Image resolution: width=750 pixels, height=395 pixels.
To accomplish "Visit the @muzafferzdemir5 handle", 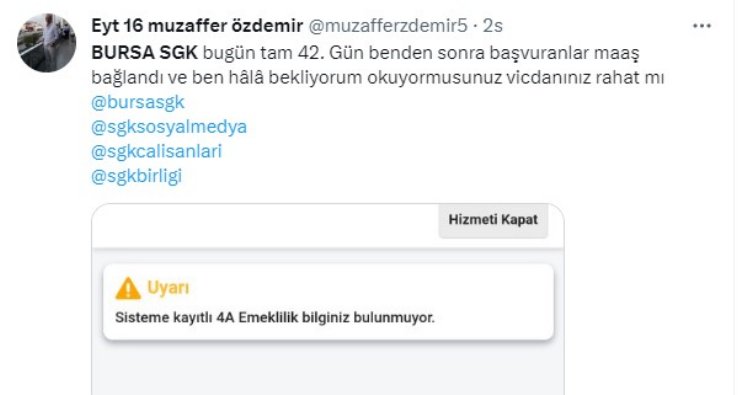I will [387, 26].
